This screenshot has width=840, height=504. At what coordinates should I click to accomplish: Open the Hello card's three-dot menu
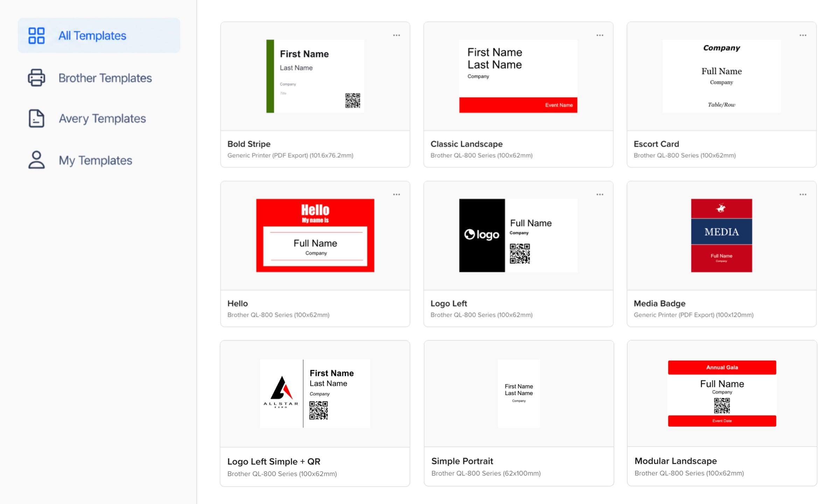396,195
